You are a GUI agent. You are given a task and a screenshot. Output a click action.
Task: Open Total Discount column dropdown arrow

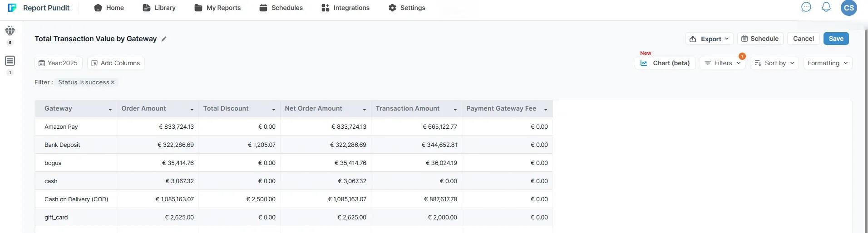coord(274,110)
